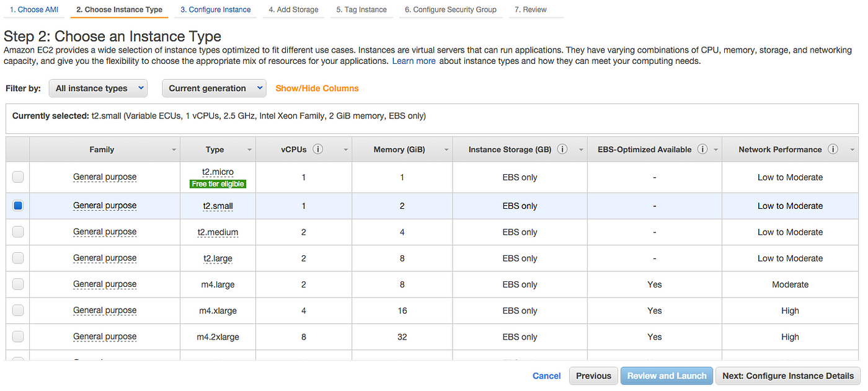
Task: Select the m4.large instance checkbox
Action: pos(18,284)
